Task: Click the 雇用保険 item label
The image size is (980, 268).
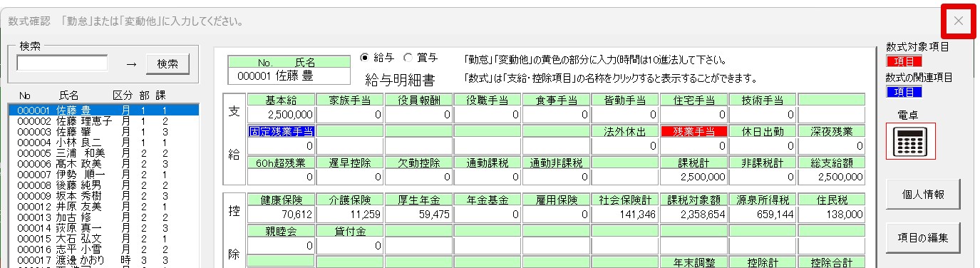Action: click(x=557, y=200)
